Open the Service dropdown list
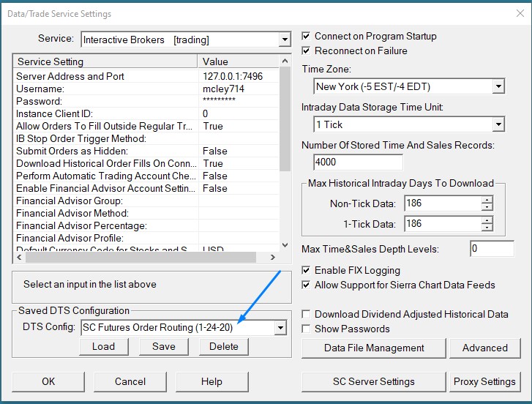The image size is (532, 404). tap(285, 40)
